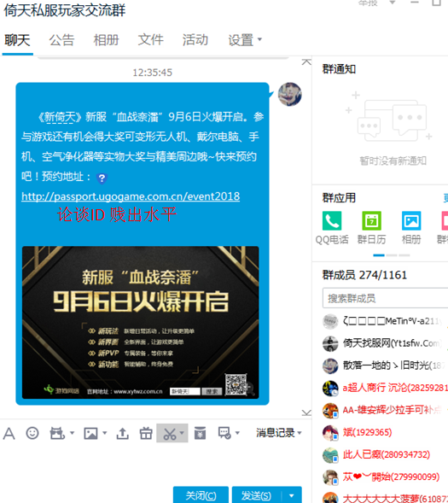Click the 搜索群成员 search field
This screenshot has width=448, height=503.
click(x=385, y=298)
